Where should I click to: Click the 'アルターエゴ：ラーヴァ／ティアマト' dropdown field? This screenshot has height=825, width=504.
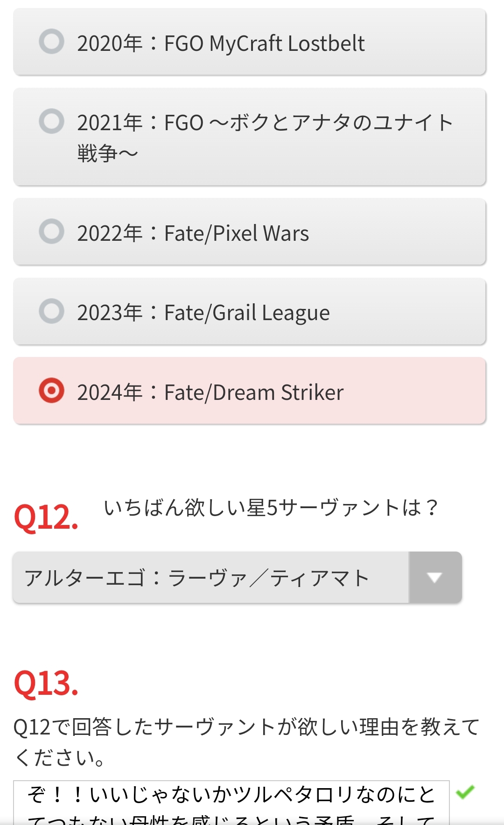tap(210, 578)
